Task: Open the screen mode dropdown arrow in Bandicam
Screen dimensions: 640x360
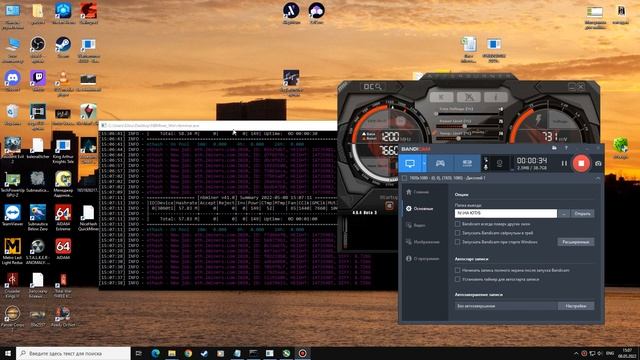Action: pos(424,163)
